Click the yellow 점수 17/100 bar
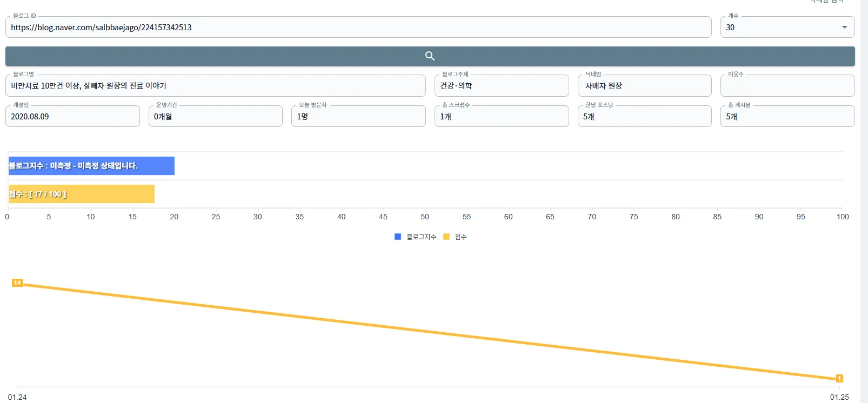This screenshot has width=868, height=403. tap(81, 194)
